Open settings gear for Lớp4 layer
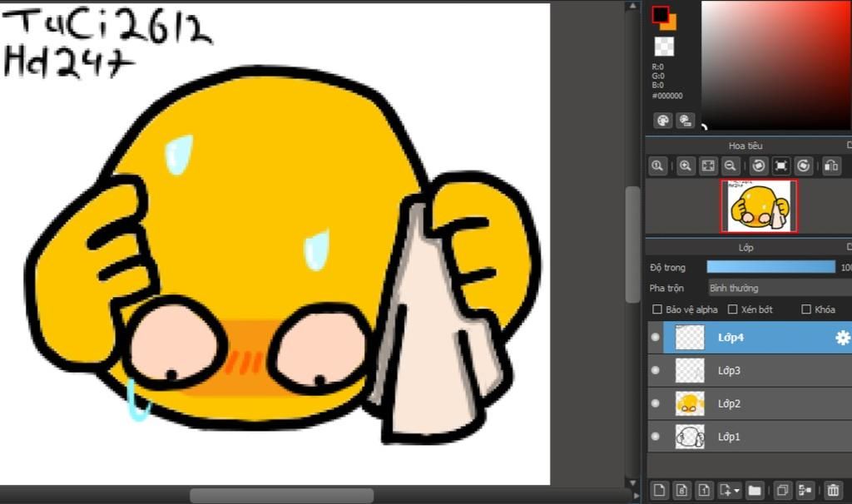The height and width of the screenshot is (504, 852). click(842, 338)
